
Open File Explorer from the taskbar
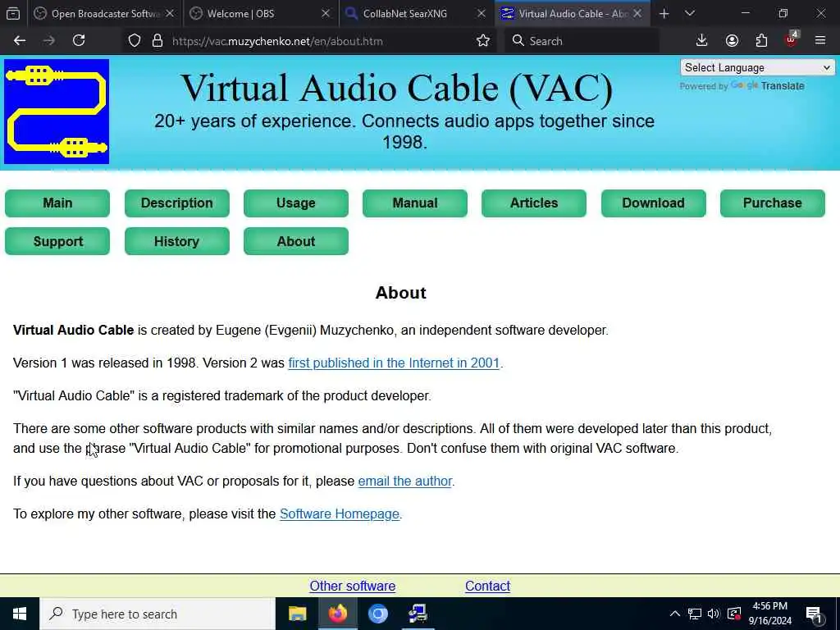click(297, 614)
